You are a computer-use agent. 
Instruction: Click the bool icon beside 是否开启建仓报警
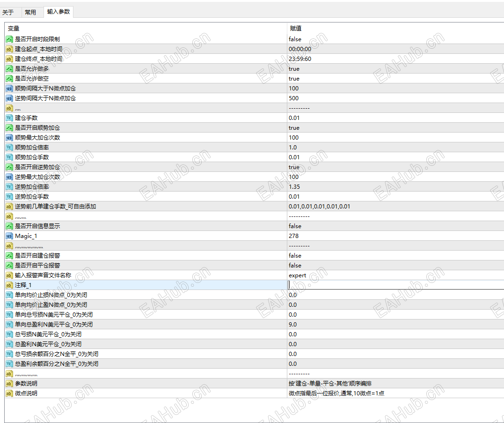(9, 256)
